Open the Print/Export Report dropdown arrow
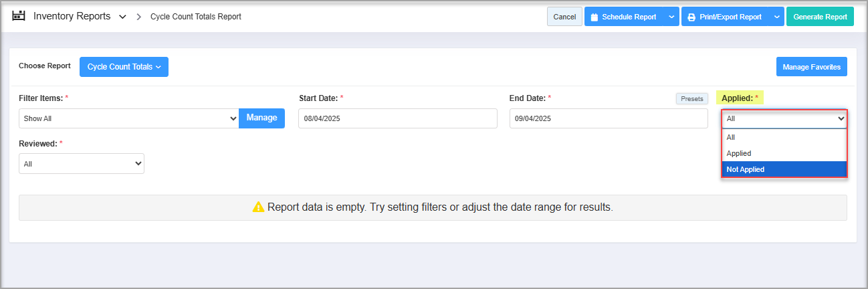This screenshot has height=289, width=868. click(776, 17)
